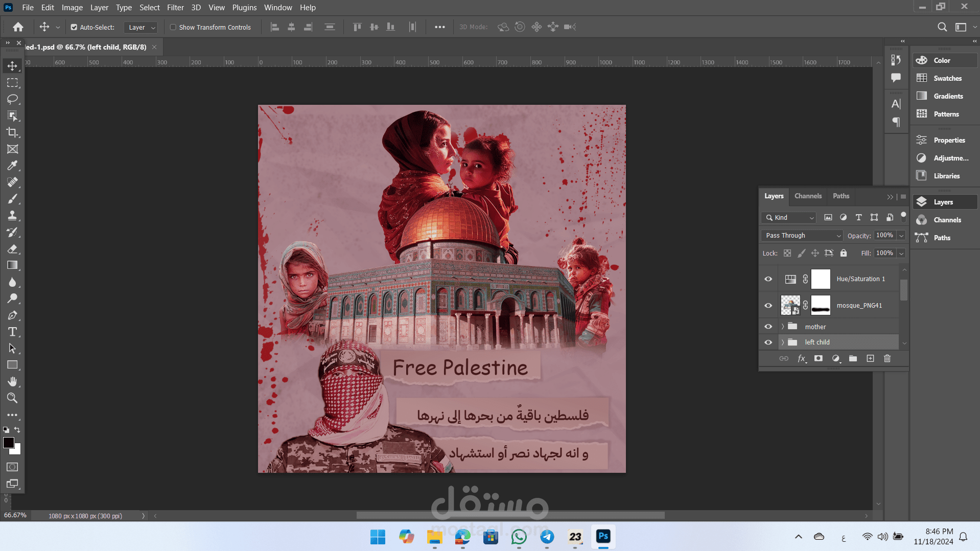980x551 pixels.
Task: Click the Hue/Saturation 1 layer mask thumbnail
Action: pos(821,279)
